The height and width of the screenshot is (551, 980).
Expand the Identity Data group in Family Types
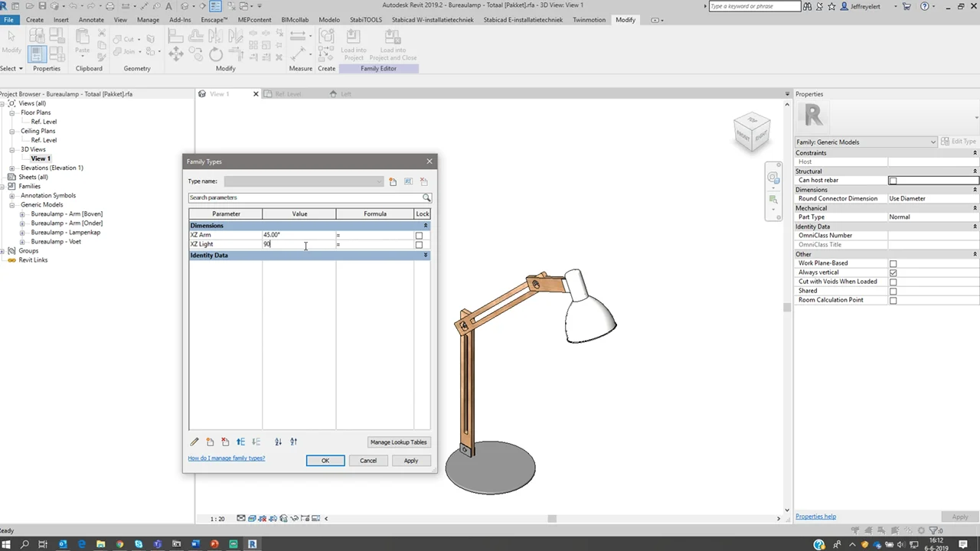point(426,256)
